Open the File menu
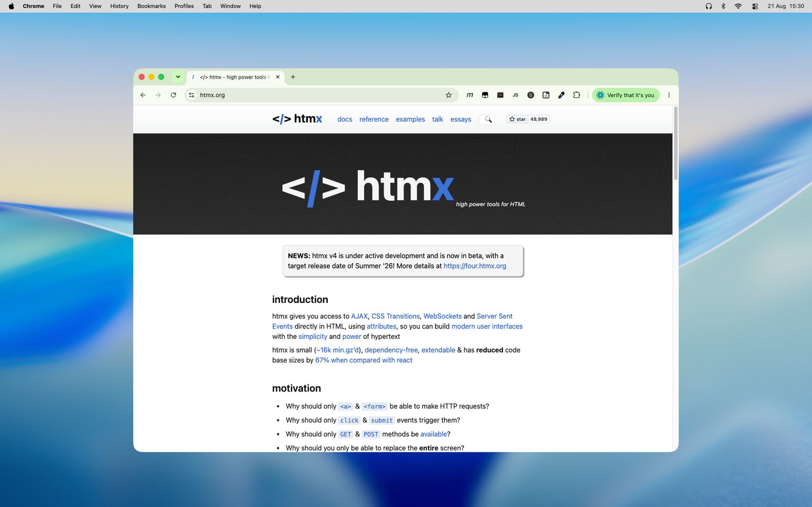 pyautogui.click(x=57, y=6)
